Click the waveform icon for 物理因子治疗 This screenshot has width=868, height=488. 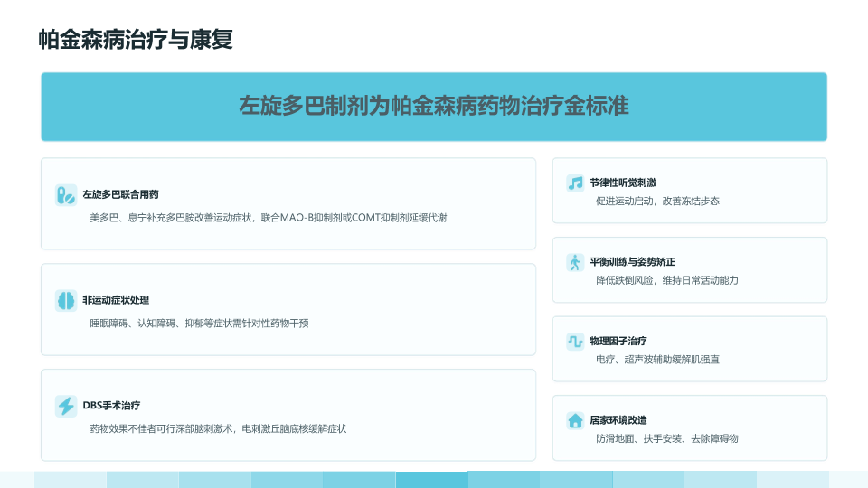[575, 342]
